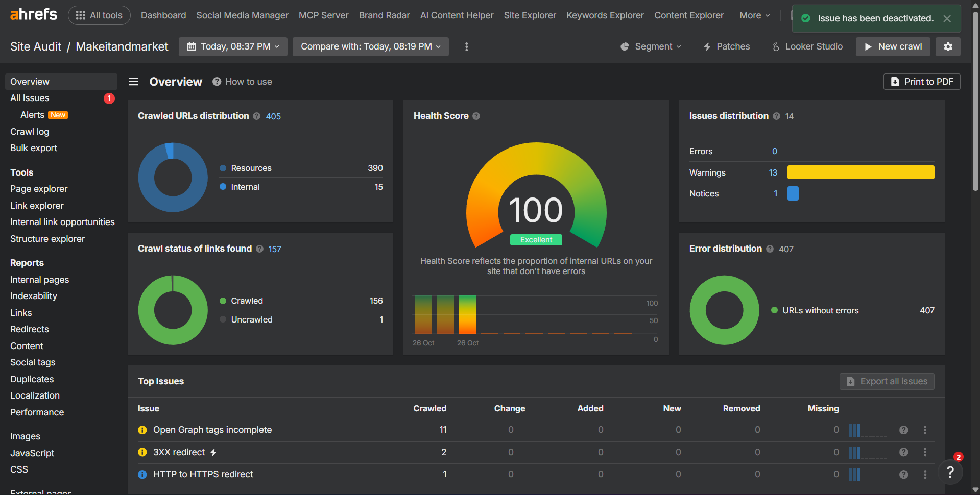This screenshot has width=980, height=495.
Task: Open options menu for 3XX redirect row
Action: tap(925, 452)
